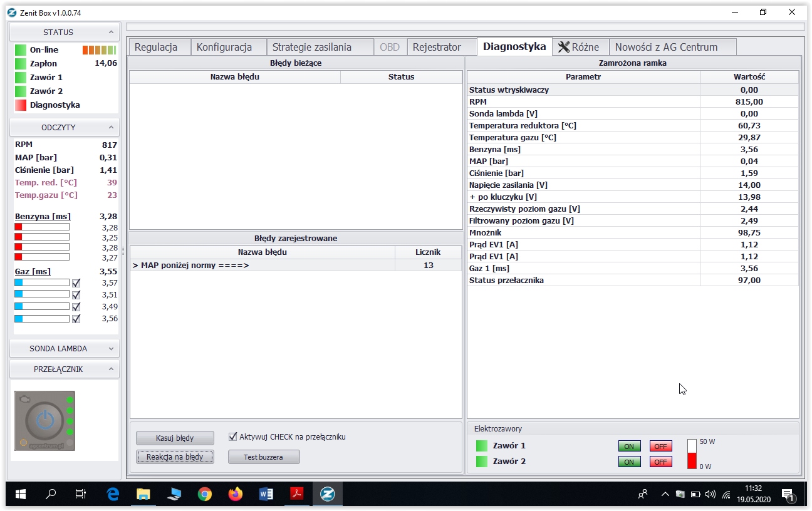Switch to the Konfiguracja tab

coord(228,47)
